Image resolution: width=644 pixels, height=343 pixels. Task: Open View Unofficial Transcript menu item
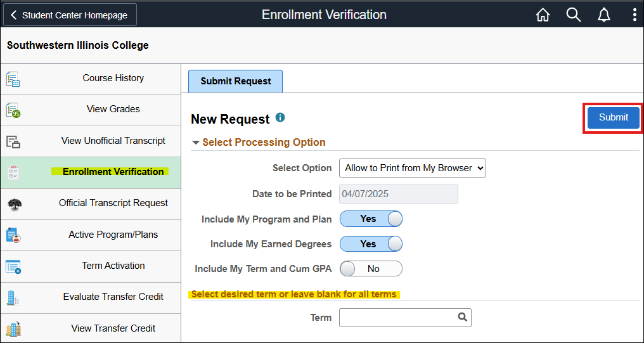(113, 141)
